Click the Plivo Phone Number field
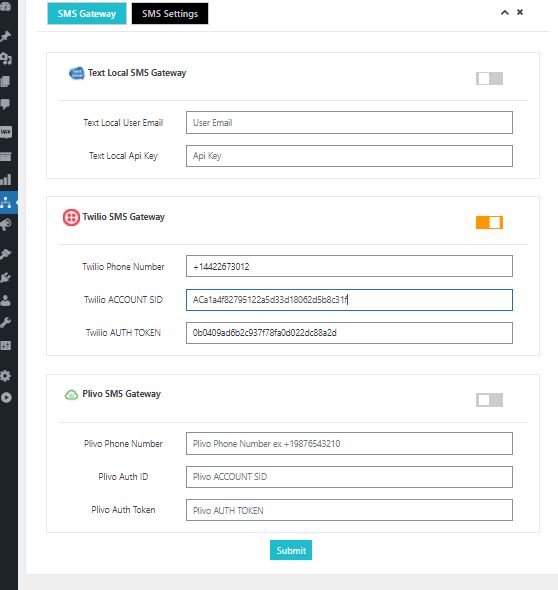 click(349, 443)
